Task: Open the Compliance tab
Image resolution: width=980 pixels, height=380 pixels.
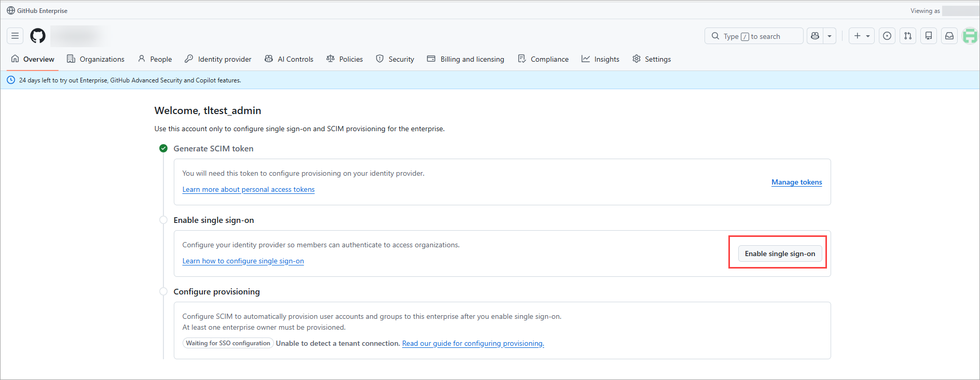Action: click(543, 59)
